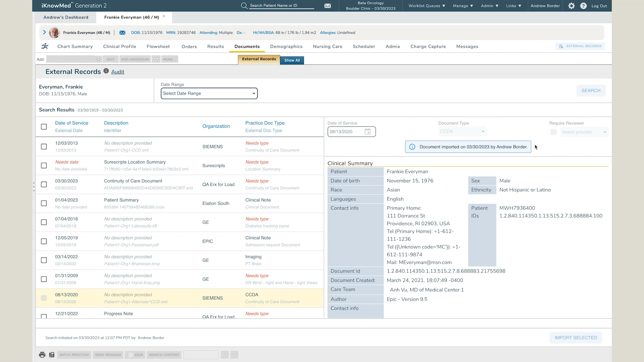Check the Surescripts Location Summary record
Viewport: 644px width, 362px height.
[44, 166]
